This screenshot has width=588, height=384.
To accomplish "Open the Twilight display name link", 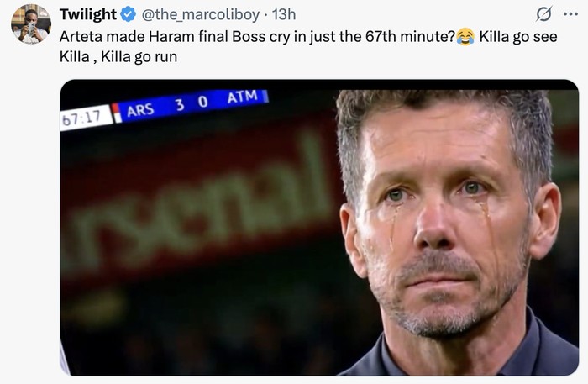I will [x=87, y=15].
